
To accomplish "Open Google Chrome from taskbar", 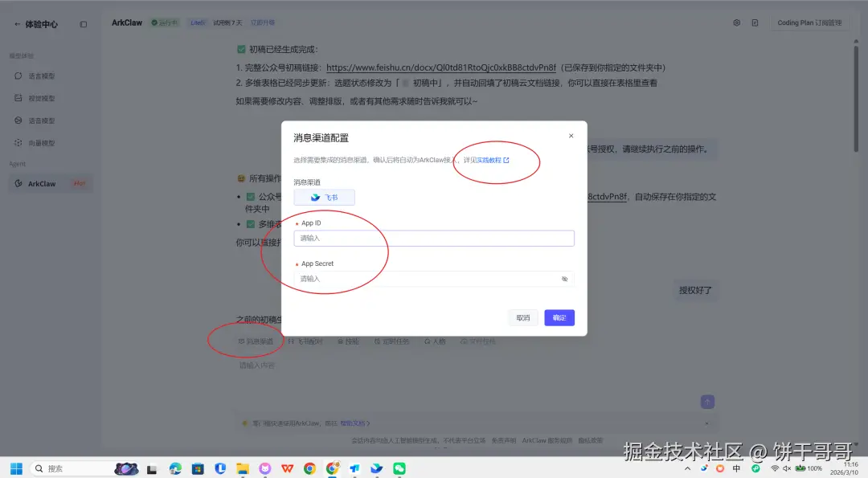I will point(309,468).
